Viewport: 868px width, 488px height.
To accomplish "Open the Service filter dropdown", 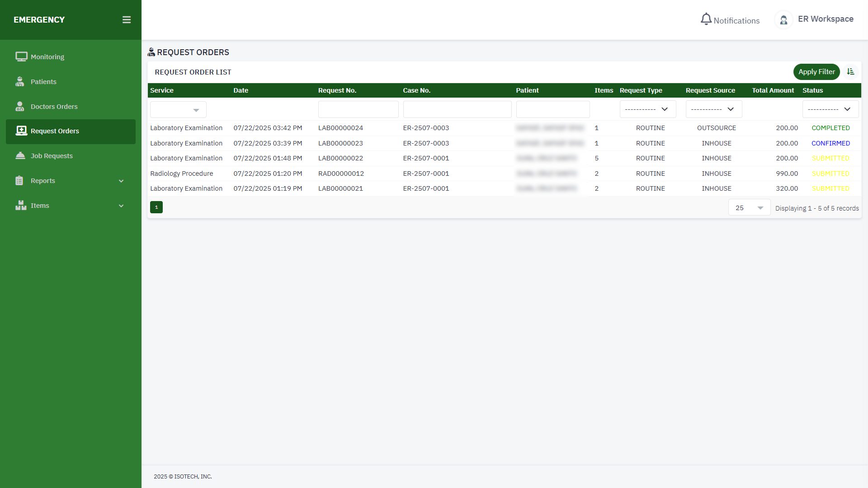I will click(178, 110).
